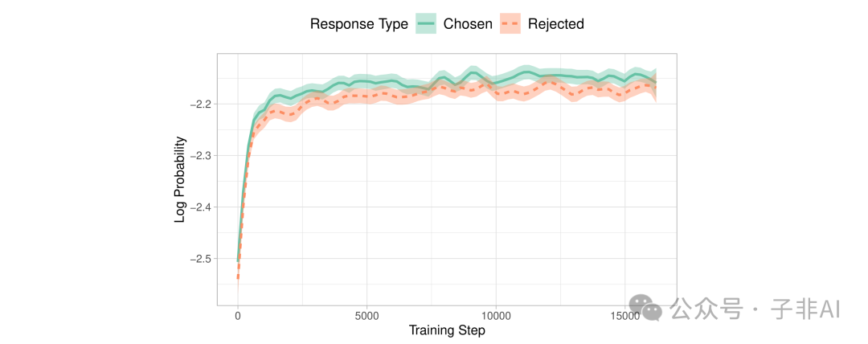Click the green Chosen legend swatch
The height and width of the screenshot is (344, 868).
pyautogui.click(x=426, y=24)
